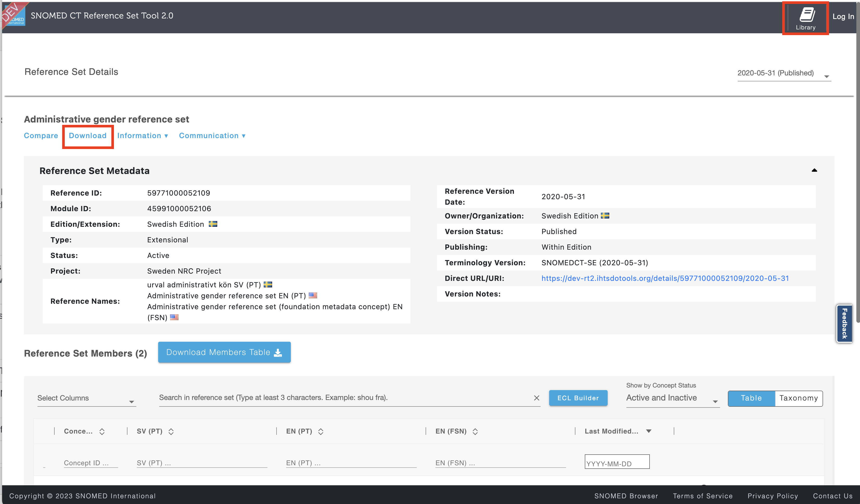This screenshot has height=504, width=860.
Task: Open Privacy Policy footer link
Action: pos(773,496)
